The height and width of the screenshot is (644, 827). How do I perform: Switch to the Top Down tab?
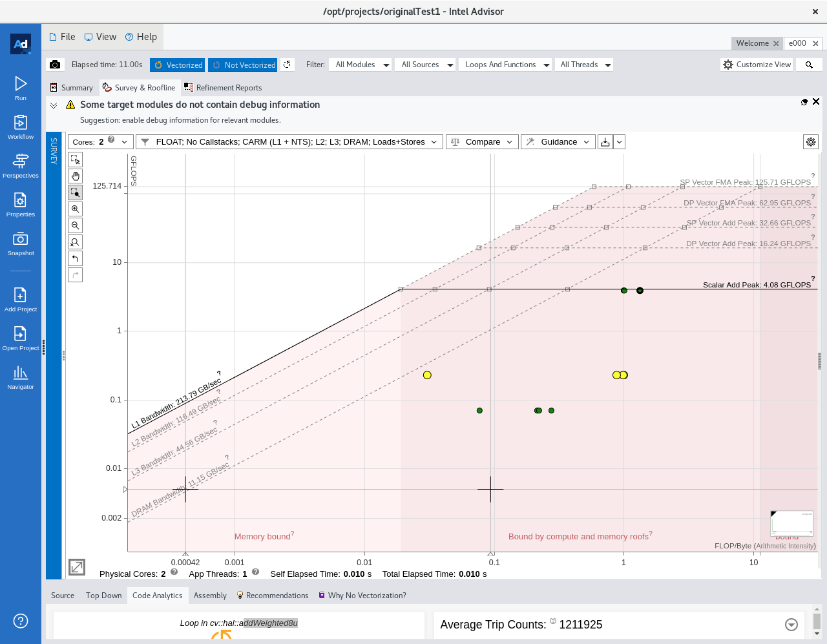click(104, 596)
